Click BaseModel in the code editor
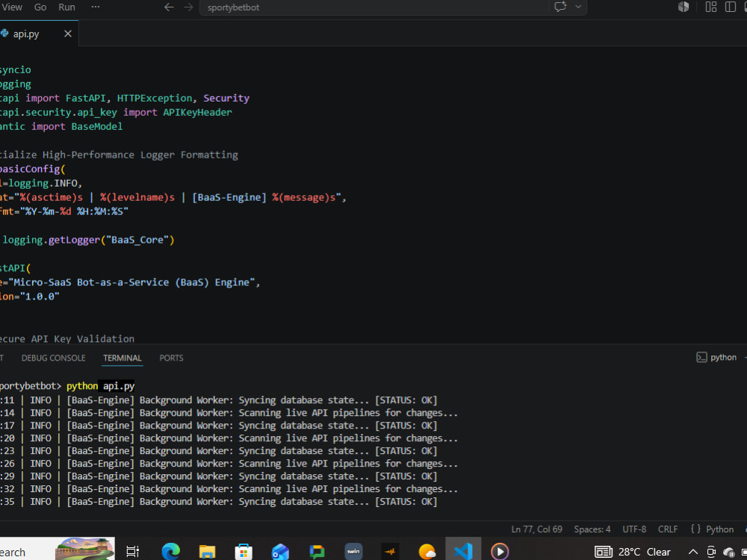Screen dimensions: 747x560 point(97,127)
